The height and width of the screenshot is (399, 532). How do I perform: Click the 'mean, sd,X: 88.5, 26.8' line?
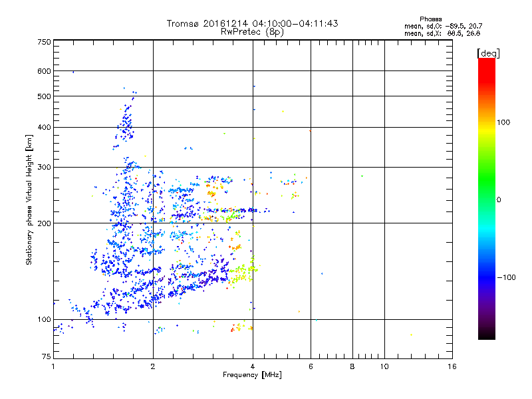pyautogui.click(x=442, y=33)
